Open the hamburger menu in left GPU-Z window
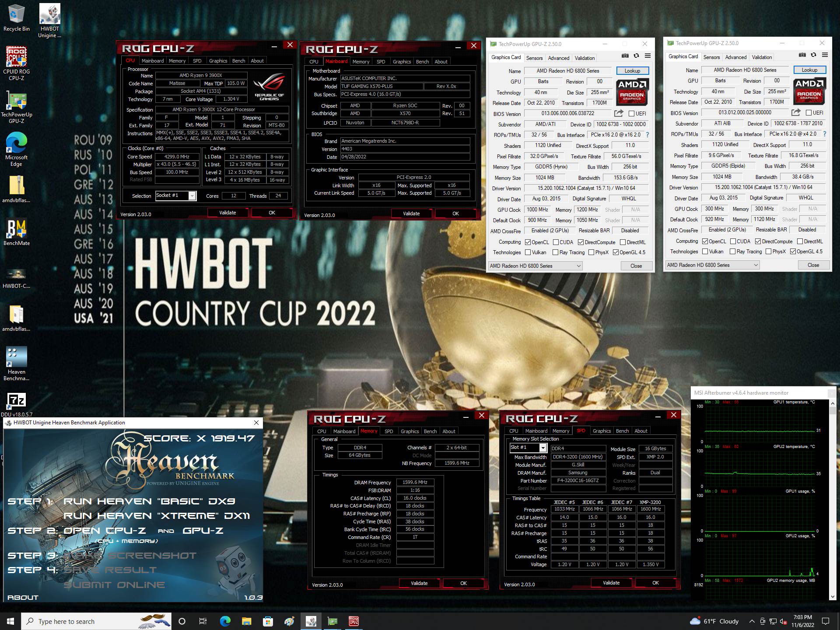 click(x=647, y=56)
